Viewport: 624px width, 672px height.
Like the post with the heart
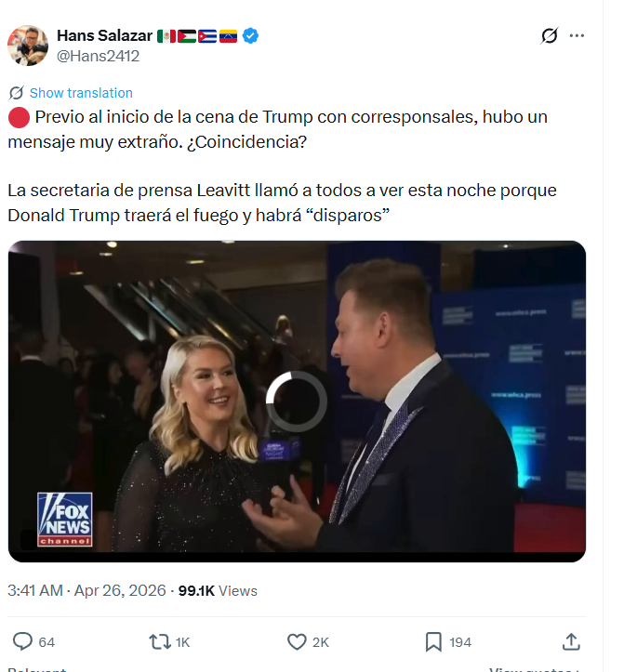(x=297, y=641)
